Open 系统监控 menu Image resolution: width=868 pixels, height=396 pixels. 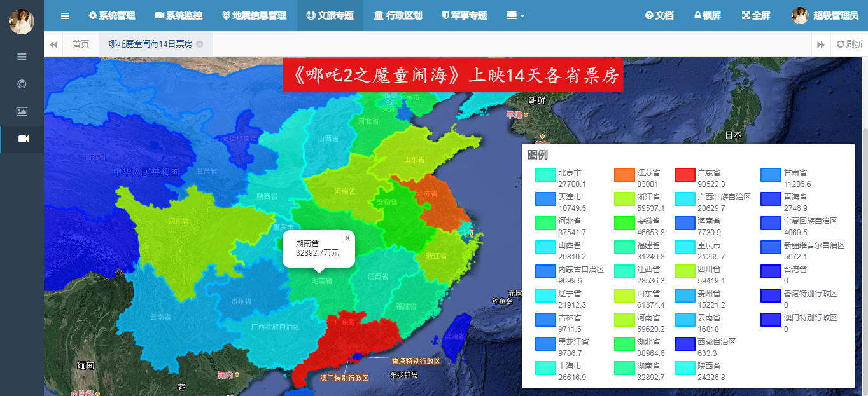[x=178, y=15]
